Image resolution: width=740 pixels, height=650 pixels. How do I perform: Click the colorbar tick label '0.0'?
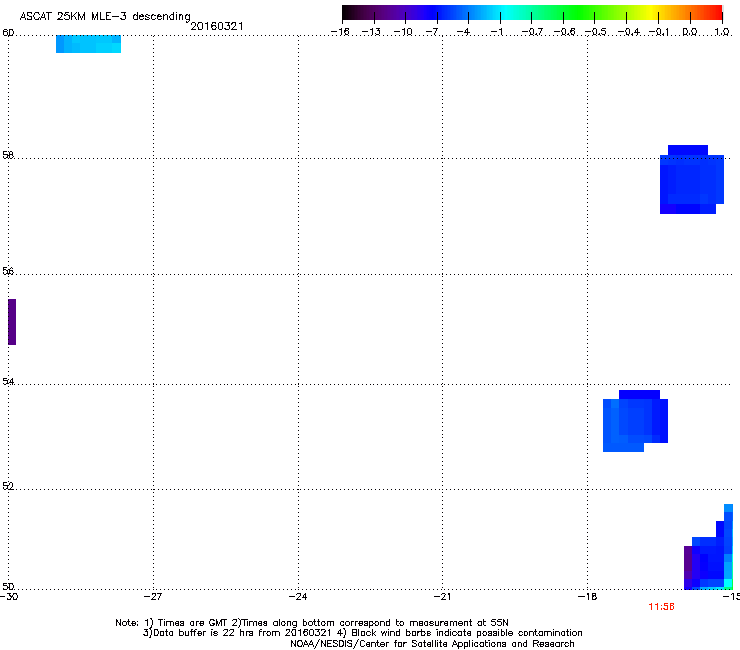[690, 32]
